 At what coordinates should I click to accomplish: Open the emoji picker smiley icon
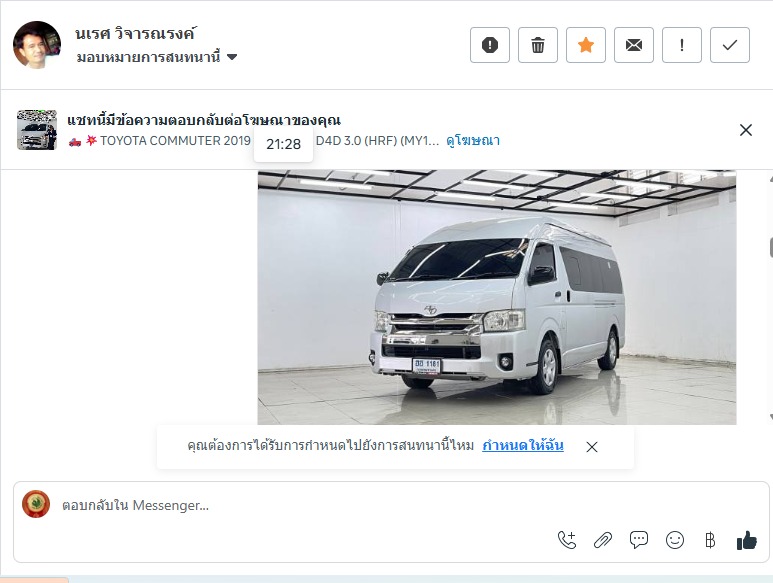point(675,540)
